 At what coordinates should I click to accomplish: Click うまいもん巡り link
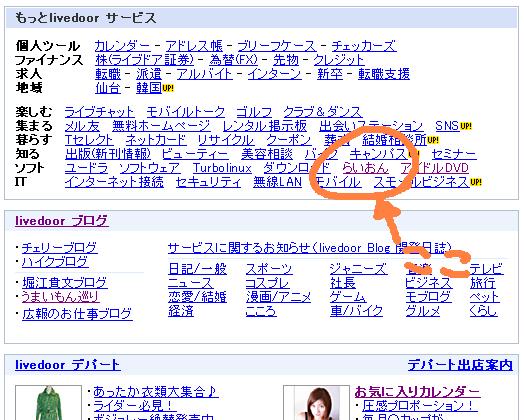click(x=60, y=297)
